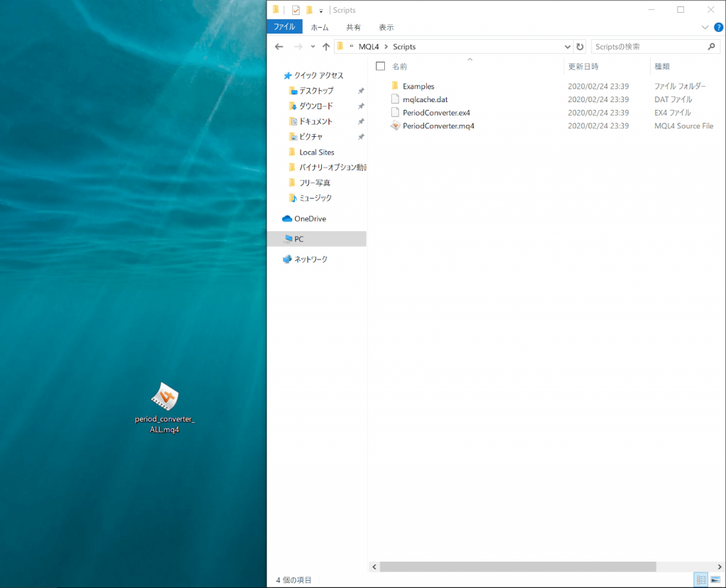
Task: Select OneDrive in the navigation pane
Action: [x=310, y=218]
